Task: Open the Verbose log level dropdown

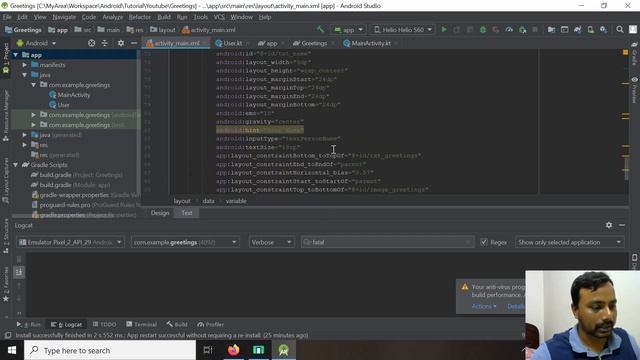Action: click(x=271, y=242)
